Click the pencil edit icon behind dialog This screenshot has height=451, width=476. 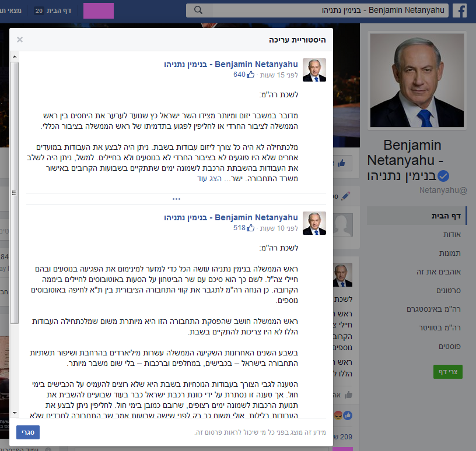tap(345, 196)
